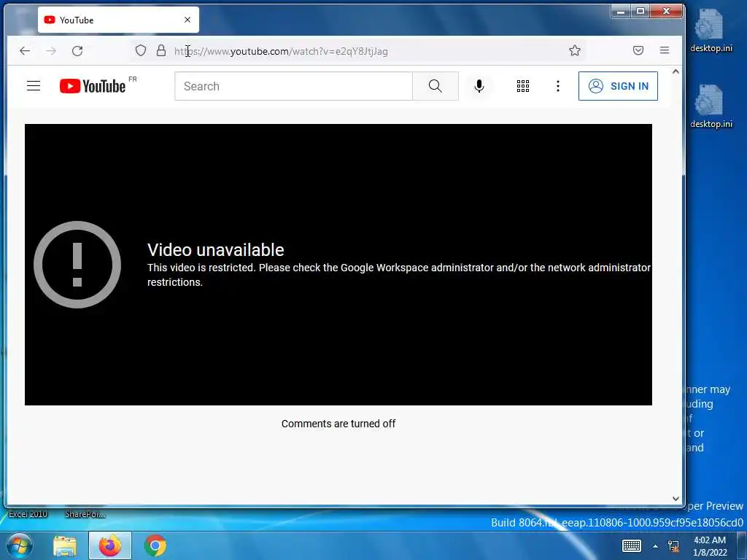Open network status tray icon
The height and width of the screenshot is (560, 747).
pyautogui.click(x=673, y=546)
